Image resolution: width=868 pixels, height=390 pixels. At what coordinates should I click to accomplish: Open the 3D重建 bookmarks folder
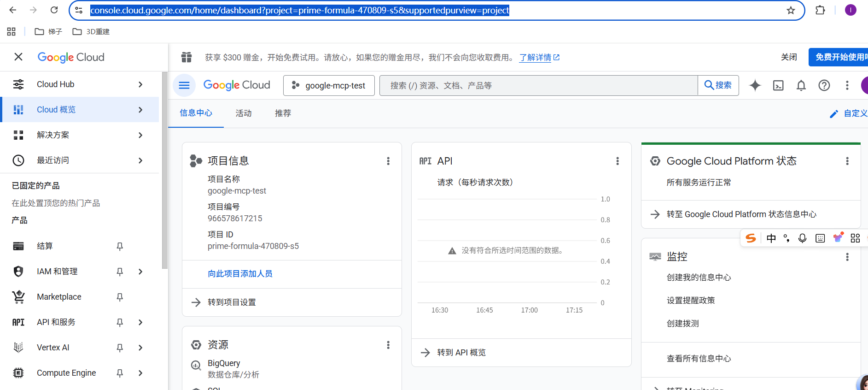[91, 31]
